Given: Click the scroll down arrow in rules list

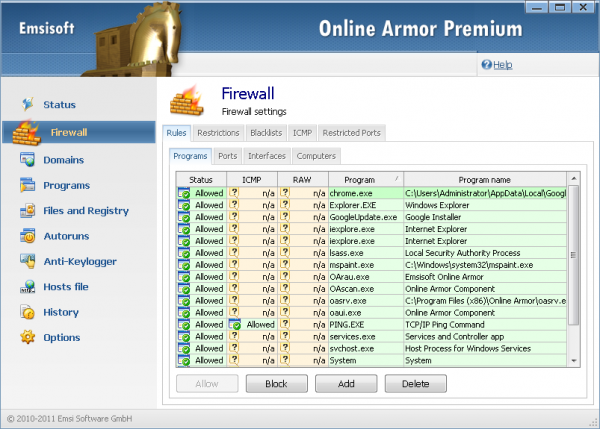Looking at the screenshot, I should [x=574, y=360].
